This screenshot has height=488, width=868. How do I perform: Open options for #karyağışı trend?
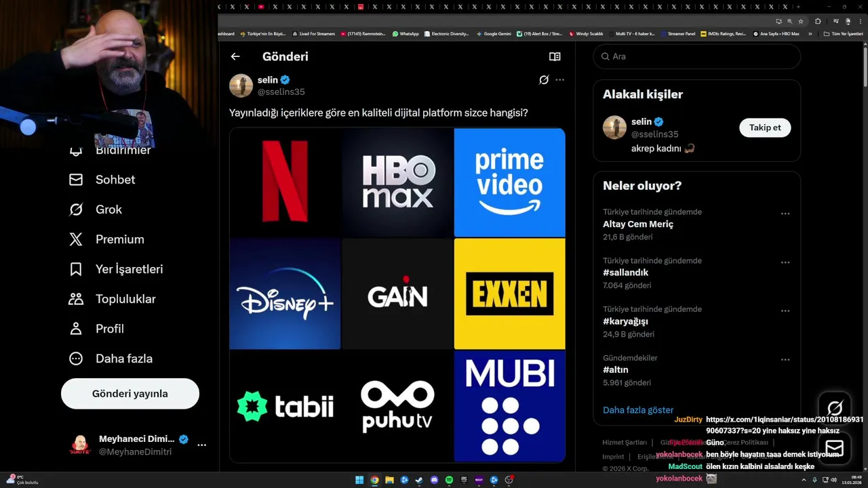785,311
